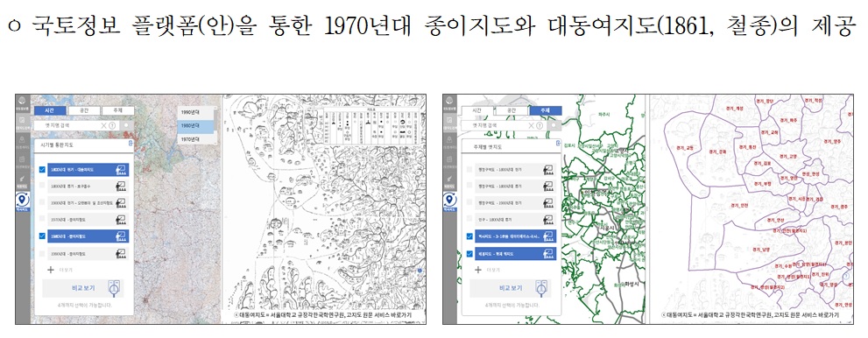Screen dimensions: 868x338
Task: Click map icon on 1980년대 종이지형도 row
Action: pyautogui.click(x=120, y=236)
